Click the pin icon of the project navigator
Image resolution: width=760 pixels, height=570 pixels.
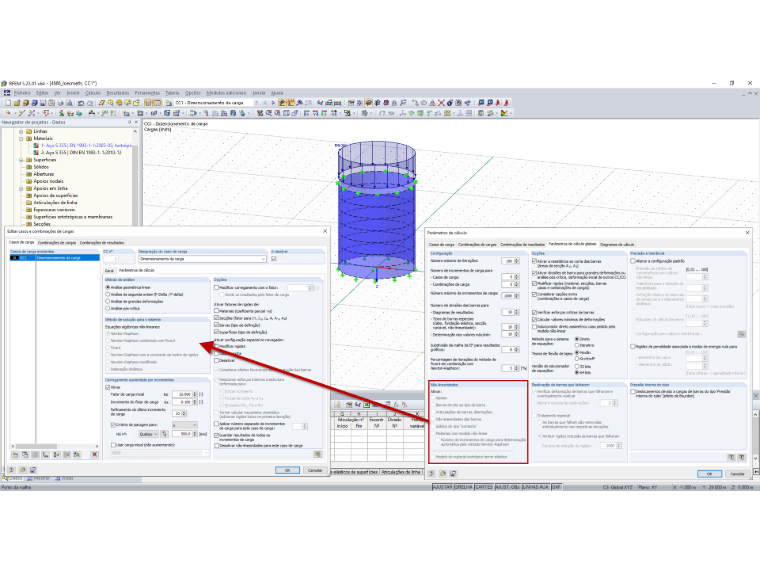point(129,122)
